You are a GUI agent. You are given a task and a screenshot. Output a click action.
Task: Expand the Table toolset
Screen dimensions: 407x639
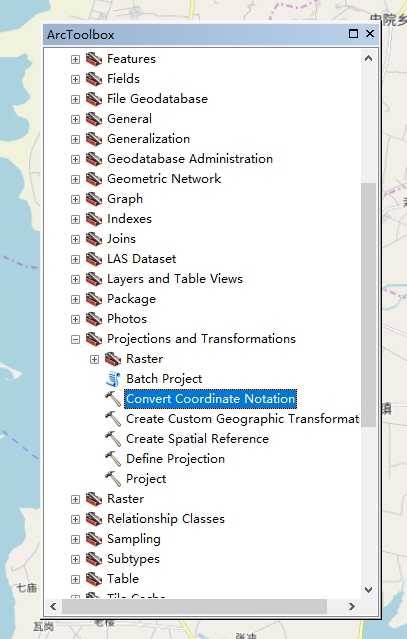(x=75, y=579)
